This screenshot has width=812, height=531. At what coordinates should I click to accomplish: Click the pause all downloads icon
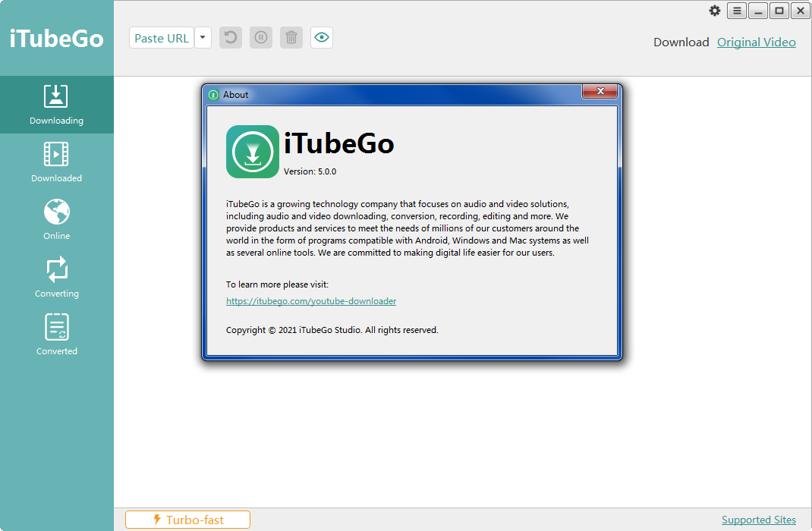pyautogui.click(x=261, y=38)
